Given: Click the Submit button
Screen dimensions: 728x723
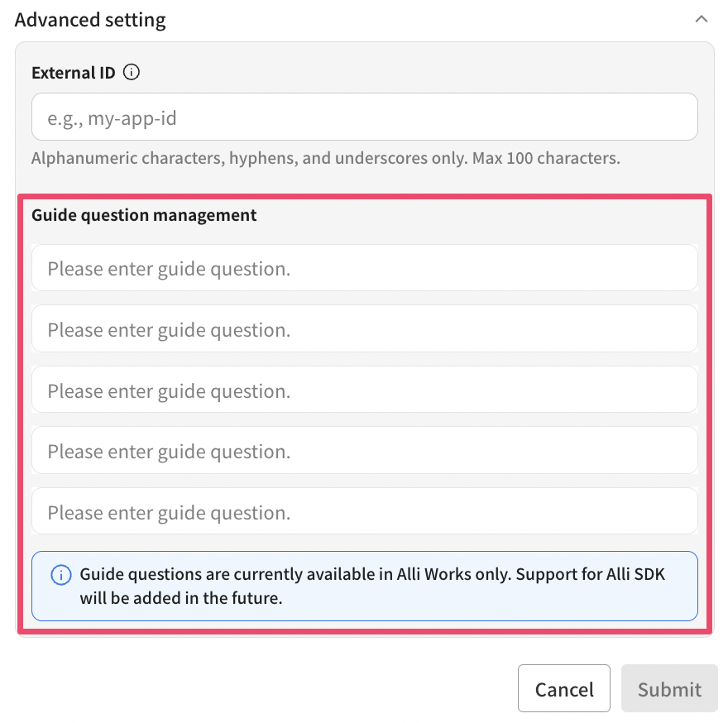Looking at the screenshot, I should coord(668,689).
